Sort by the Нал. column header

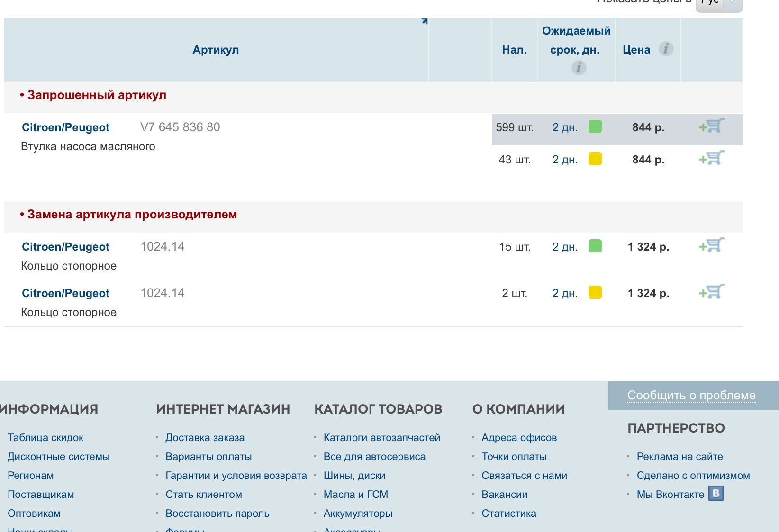[x=515, y=50]
